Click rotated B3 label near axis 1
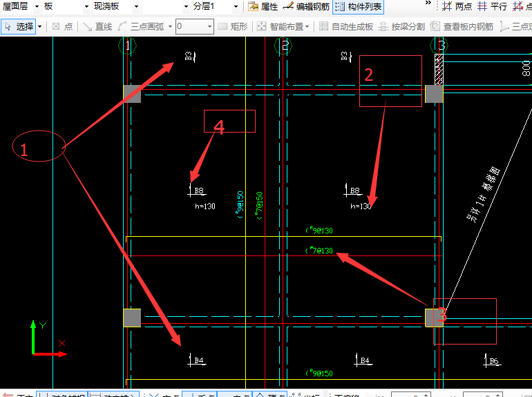532x397 pixels. (x=190, y=57)
